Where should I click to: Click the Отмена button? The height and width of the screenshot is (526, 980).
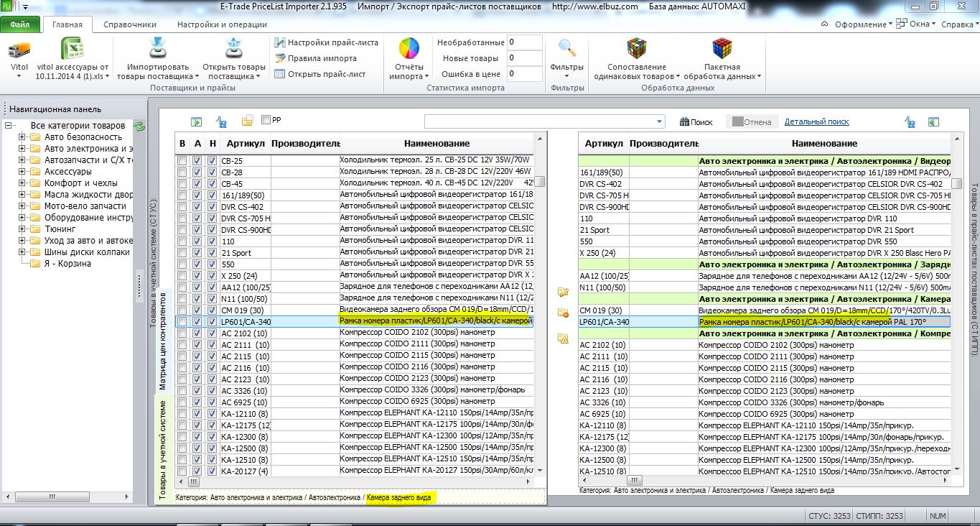coord(752,122)
